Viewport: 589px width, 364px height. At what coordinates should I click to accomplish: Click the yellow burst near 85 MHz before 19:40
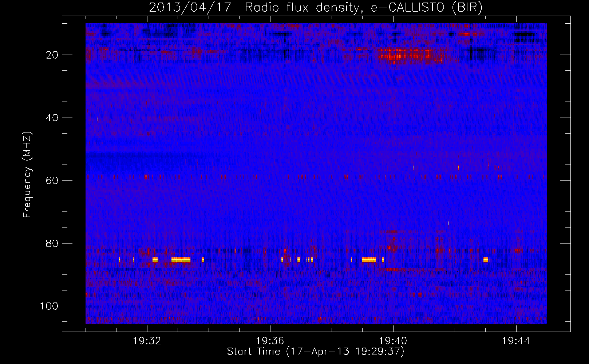[x=368, y=260]
